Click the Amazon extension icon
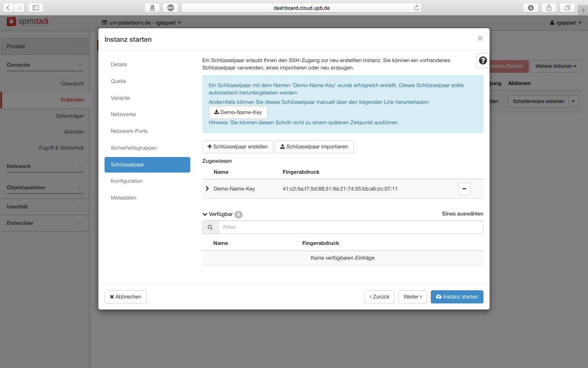The width and height of the screenshot is (588, 368). point(152,8)
